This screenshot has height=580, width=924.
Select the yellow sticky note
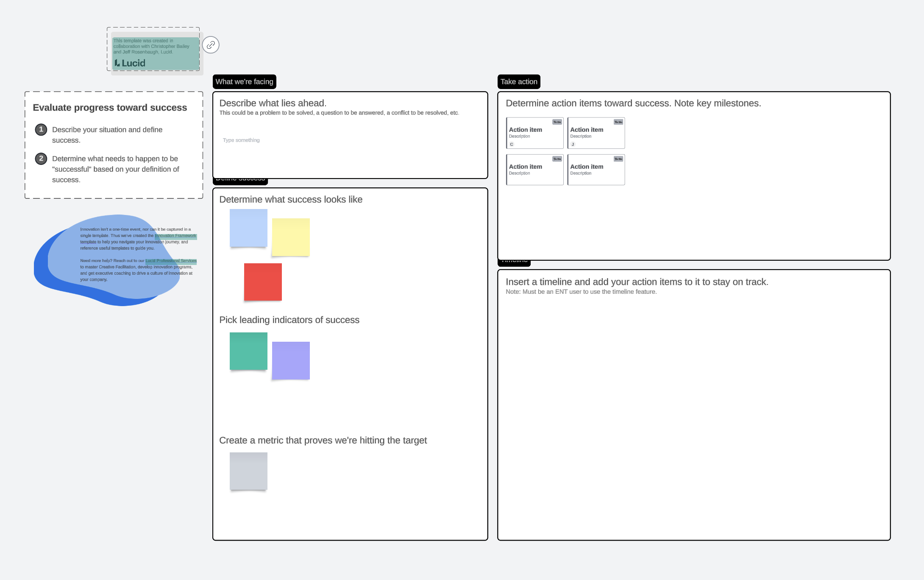[291, 237]
